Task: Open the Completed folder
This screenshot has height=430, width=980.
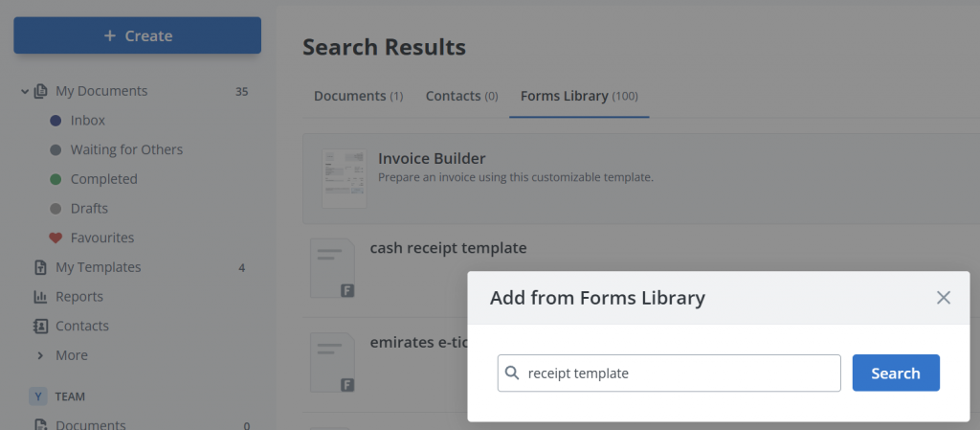Action: click(x=103, y=179)
